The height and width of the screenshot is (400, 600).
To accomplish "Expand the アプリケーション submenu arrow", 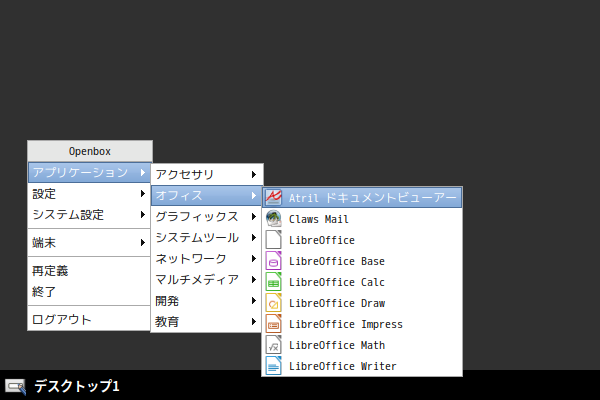I will tap(143, 172).
